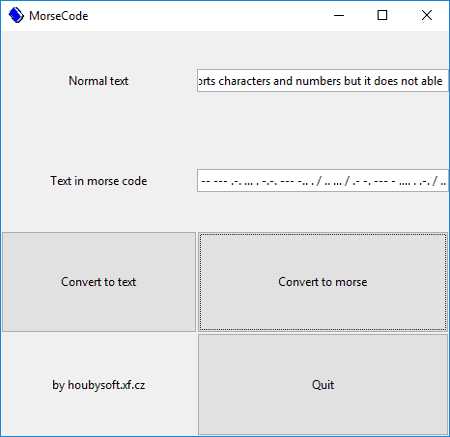450x437 pixels.
Task: Click the Convert to text button
Action: (99, 282)
